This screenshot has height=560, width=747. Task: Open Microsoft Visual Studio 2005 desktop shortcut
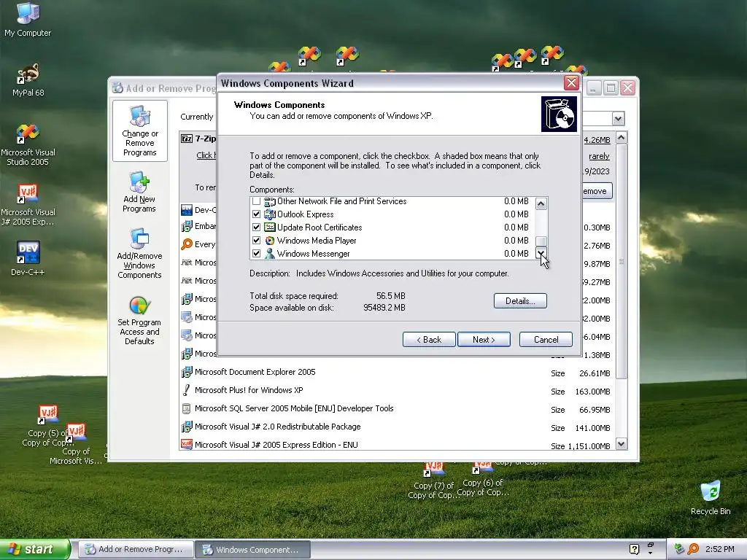click(28, 144)
